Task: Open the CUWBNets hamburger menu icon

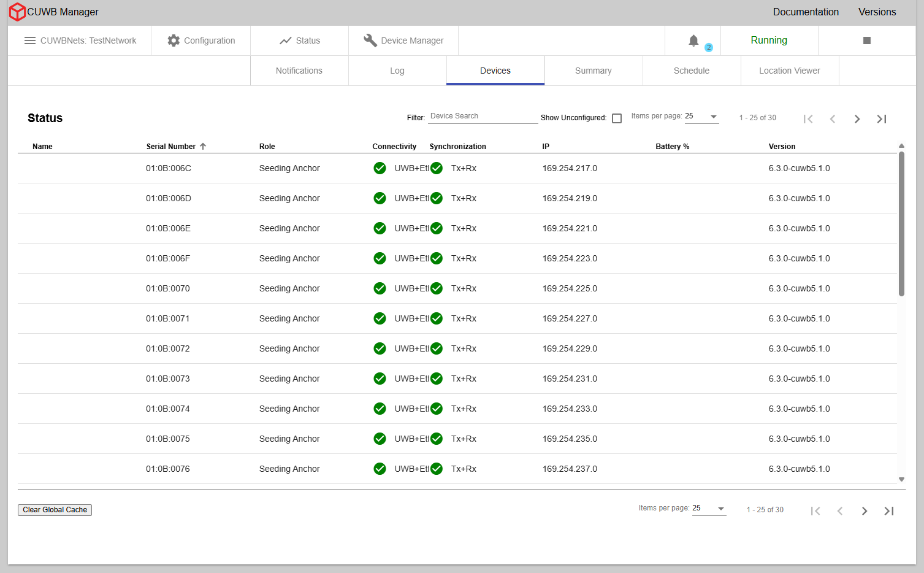Action: 29,40
